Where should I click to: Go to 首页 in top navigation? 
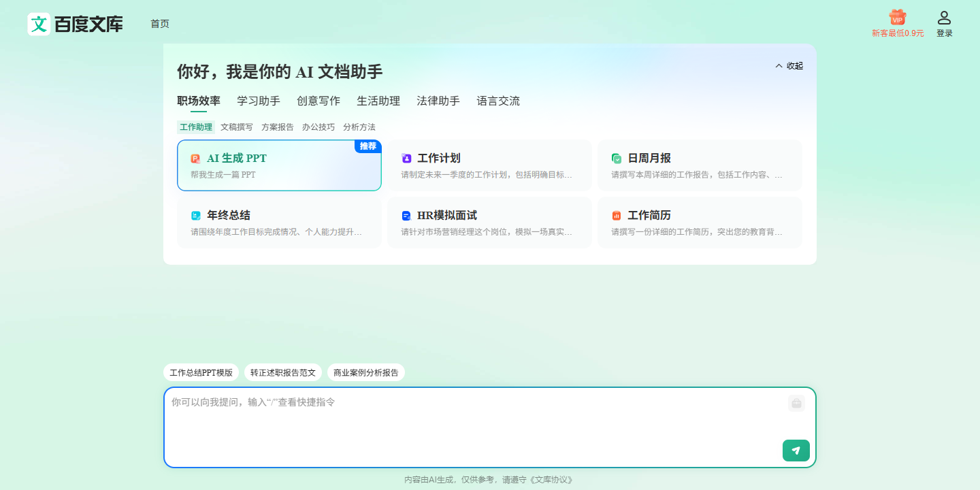[160, 24]
